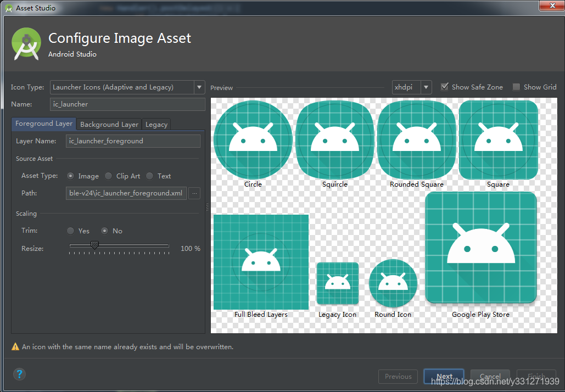
Task: Enable the Show Grid checkbox
Action: point(516,87)
